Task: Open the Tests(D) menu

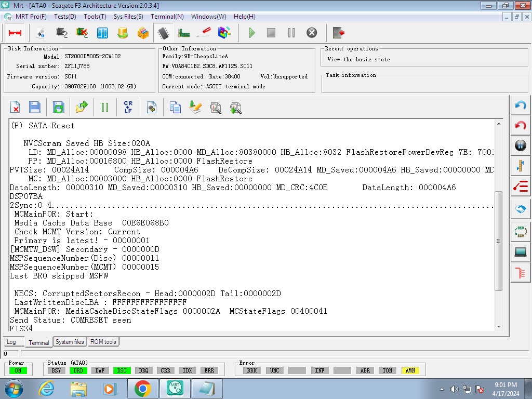Action: click(x=65, y=17)
